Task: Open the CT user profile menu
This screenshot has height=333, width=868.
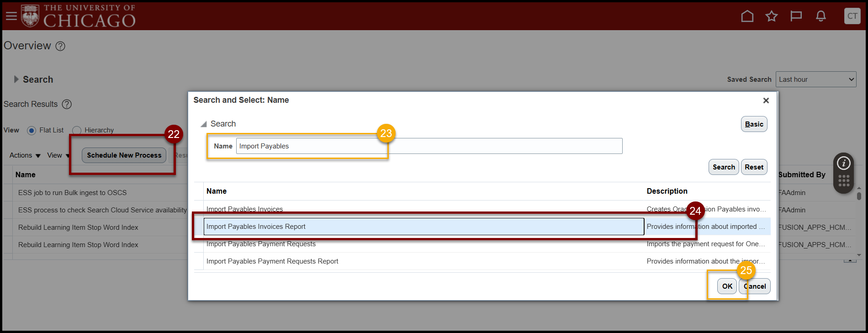Action: point(852,16)
